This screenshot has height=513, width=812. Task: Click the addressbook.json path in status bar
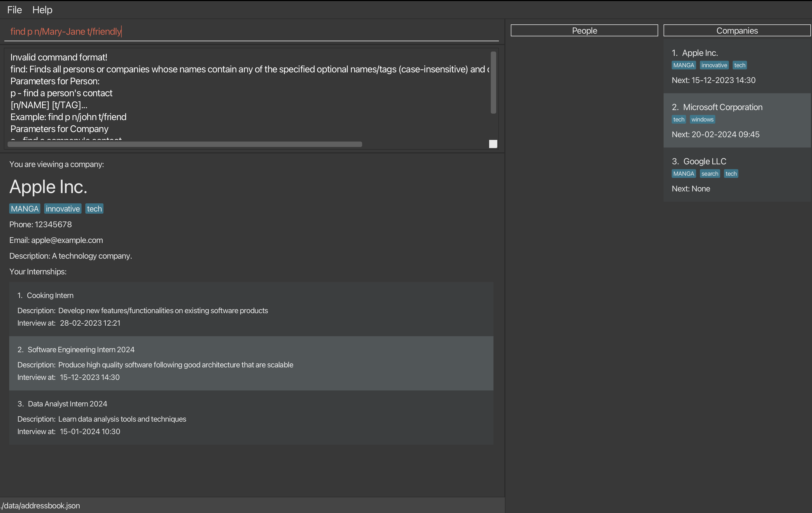point(40,506)
